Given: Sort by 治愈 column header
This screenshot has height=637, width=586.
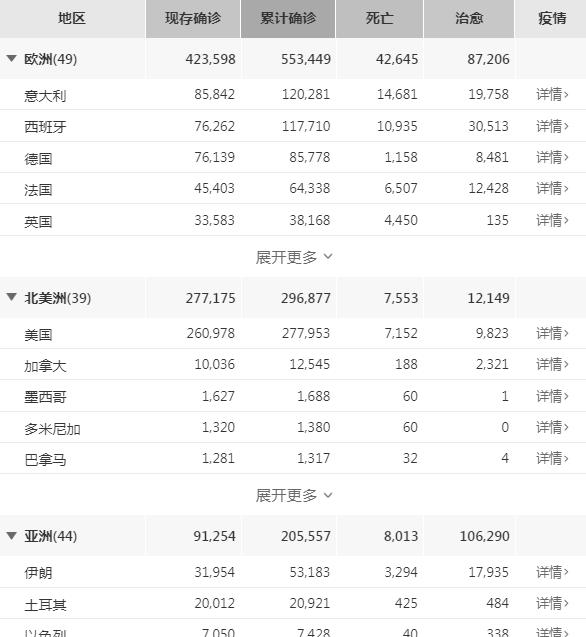Looking at the screenshot, I should coord(469,19).
